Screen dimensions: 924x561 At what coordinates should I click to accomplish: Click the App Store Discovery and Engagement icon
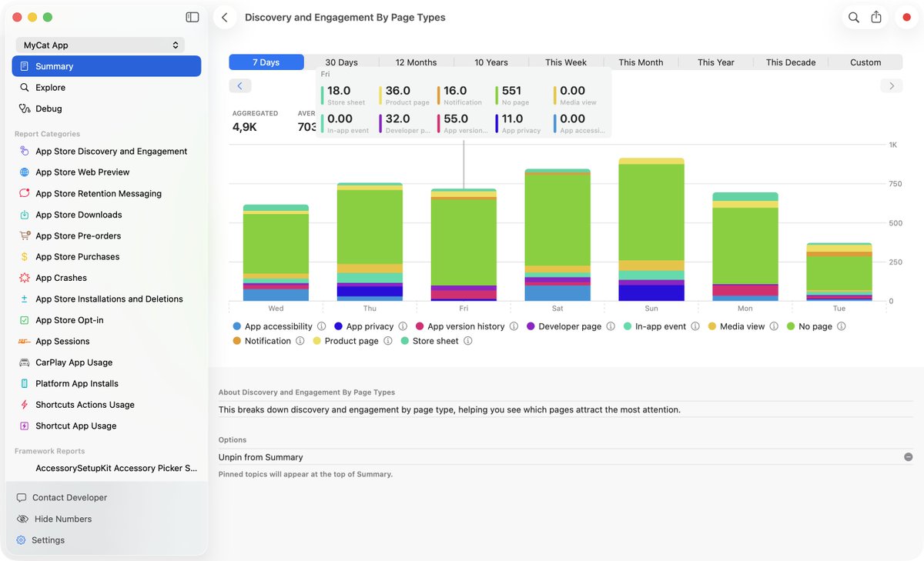coord(25,152)
